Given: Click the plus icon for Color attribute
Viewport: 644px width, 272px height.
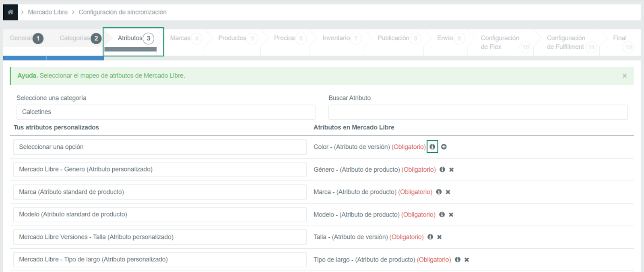Looking at the screenshot, I should pyautogui.click(x=444, y=147).
